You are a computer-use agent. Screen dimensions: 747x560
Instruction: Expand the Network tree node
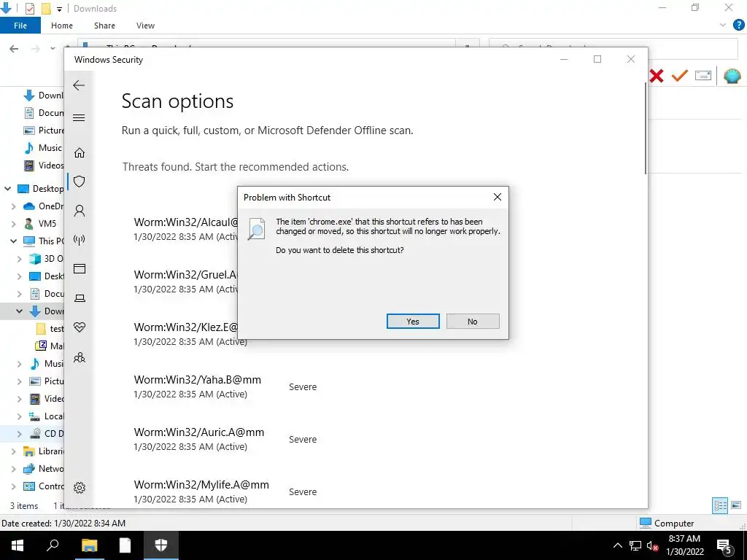click(13, 469)
